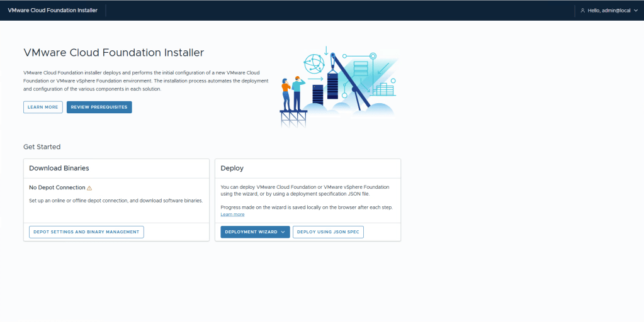Follow the Learn more link in Deploy card
This screenshot has width=644, height=322.
click(232, 214)
